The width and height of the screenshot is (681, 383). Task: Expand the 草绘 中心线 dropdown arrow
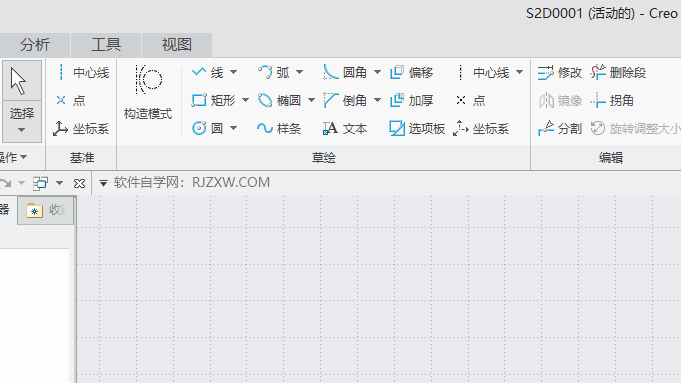pos(519,72)
